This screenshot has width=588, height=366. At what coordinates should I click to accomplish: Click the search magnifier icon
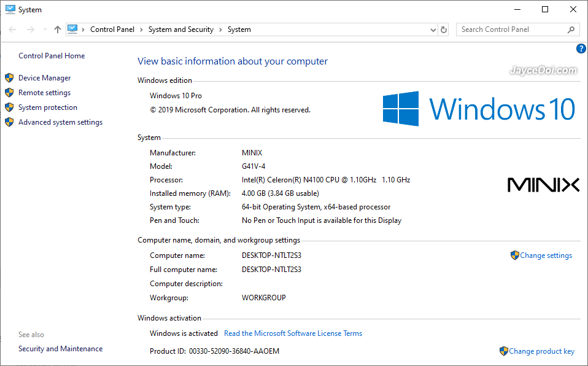click(571, 29)
